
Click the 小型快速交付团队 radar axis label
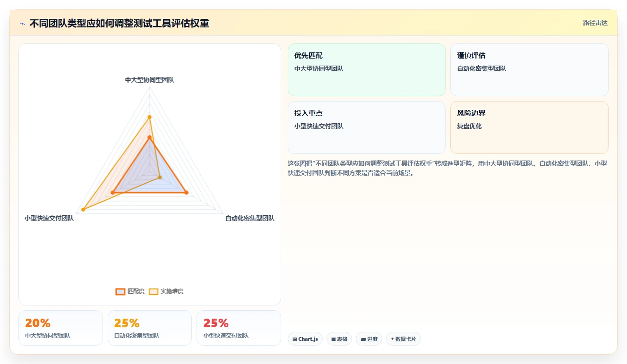pyautogui.click(x=49, y=218)
